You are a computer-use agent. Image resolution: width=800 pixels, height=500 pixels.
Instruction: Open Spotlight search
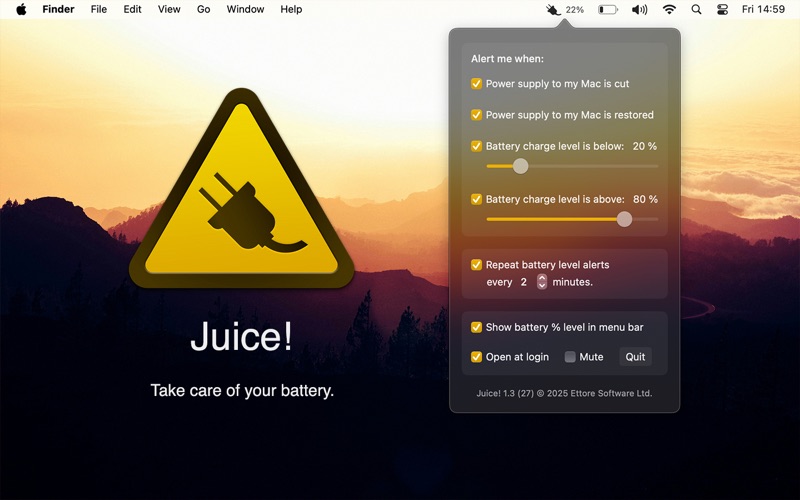coord(696,9)
